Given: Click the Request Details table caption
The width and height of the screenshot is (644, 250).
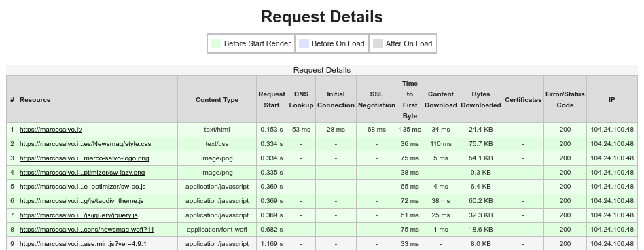Looking at the screenshot, I should point(322,70).
